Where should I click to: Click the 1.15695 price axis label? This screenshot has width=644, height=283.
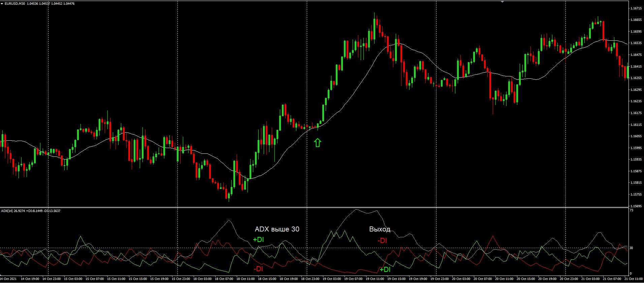[636, 206]
